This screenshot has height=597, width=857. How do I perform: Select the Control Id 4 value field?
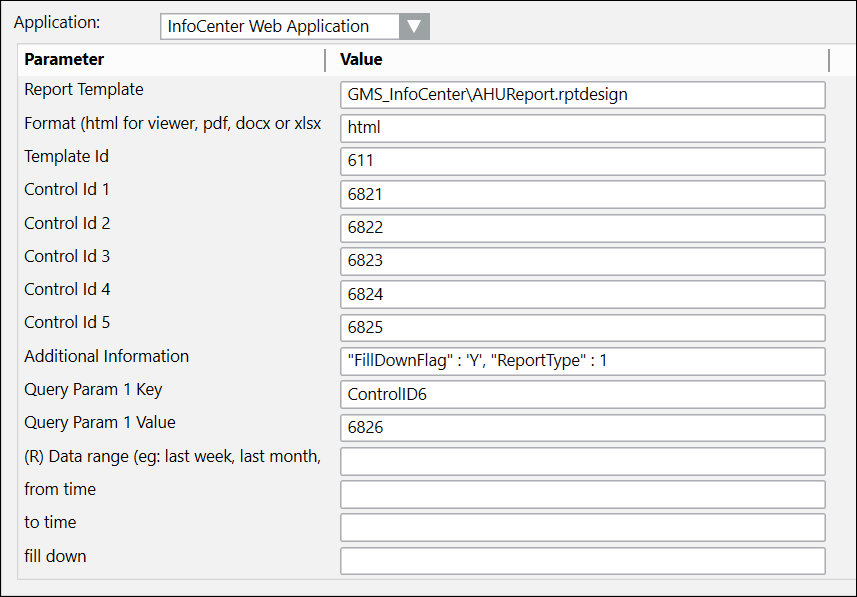pyautogui.click(x=582, y=294)
